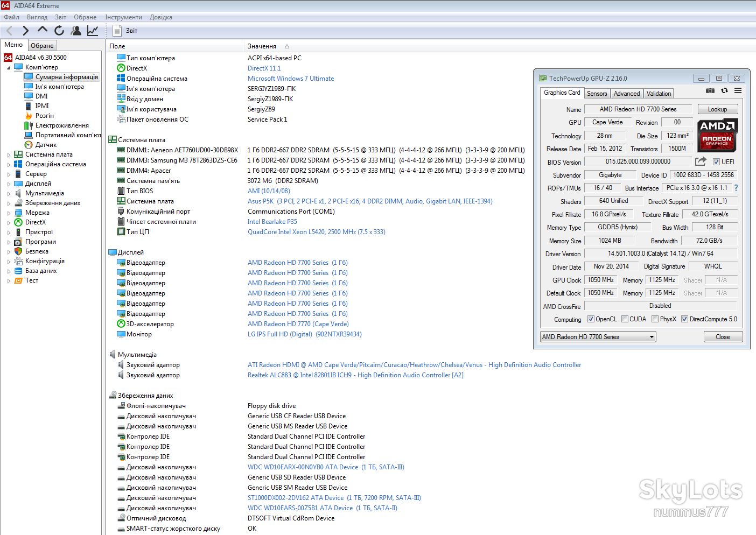
Task: Toggle the DirectCompute 5.0 checkbox
Action: (x=684, y=319)
